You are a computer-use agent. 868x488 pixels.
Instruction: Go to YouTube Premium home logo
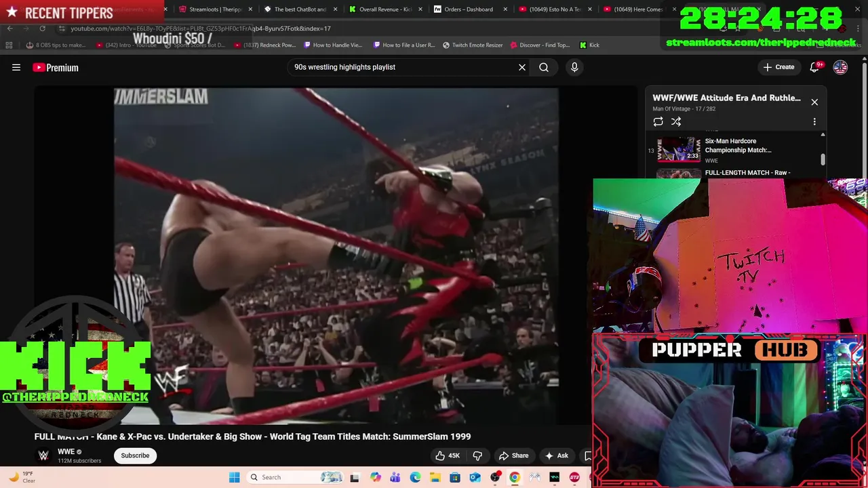[56, 67]
